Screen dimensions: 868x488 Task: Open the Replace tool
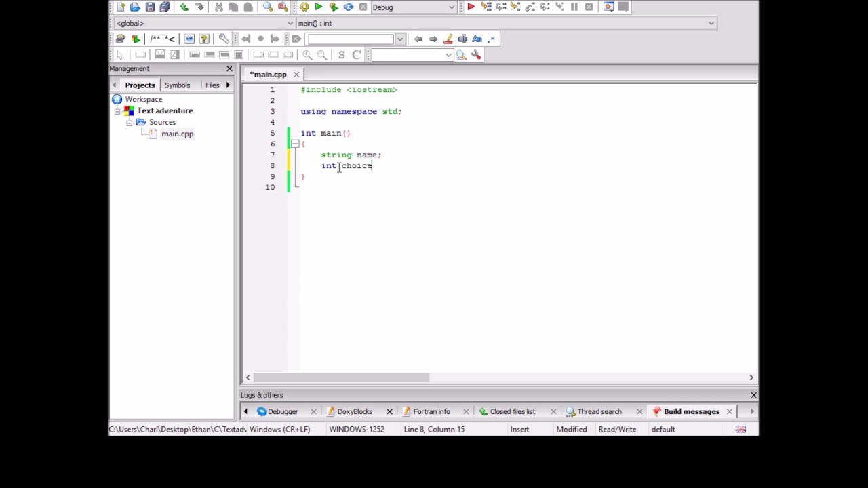(283, 7)
